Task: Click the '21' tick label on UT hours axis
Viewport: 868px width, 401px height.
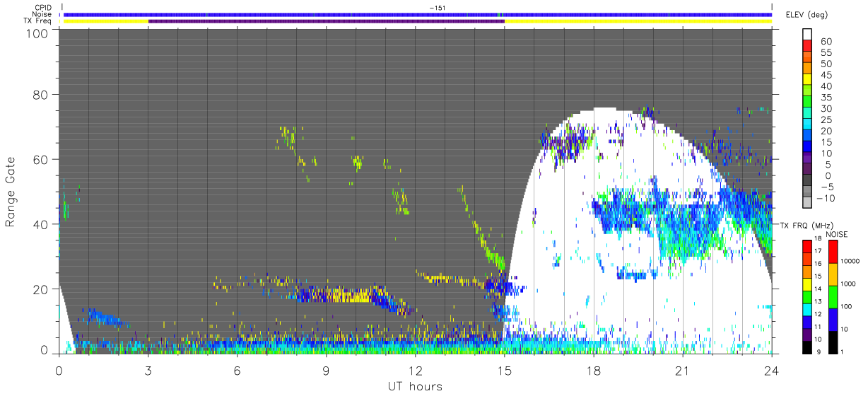Action: 682,371
